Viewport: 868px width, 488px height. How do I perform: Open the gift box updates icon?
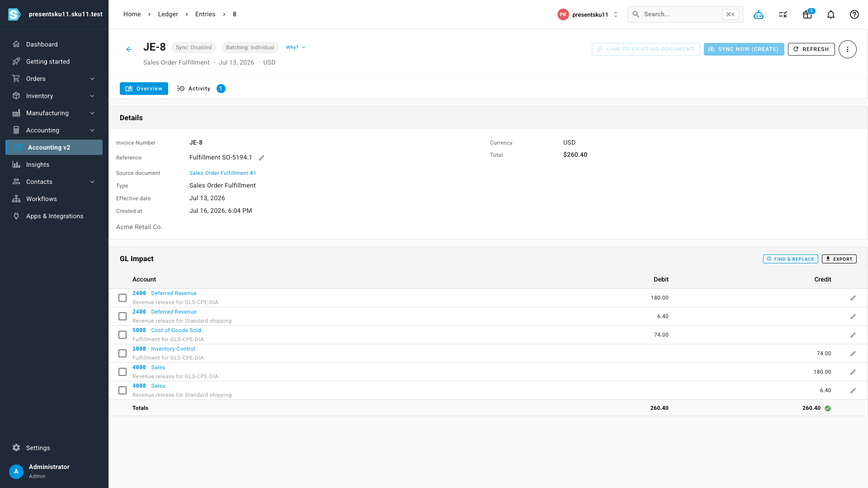click(807, 14)
